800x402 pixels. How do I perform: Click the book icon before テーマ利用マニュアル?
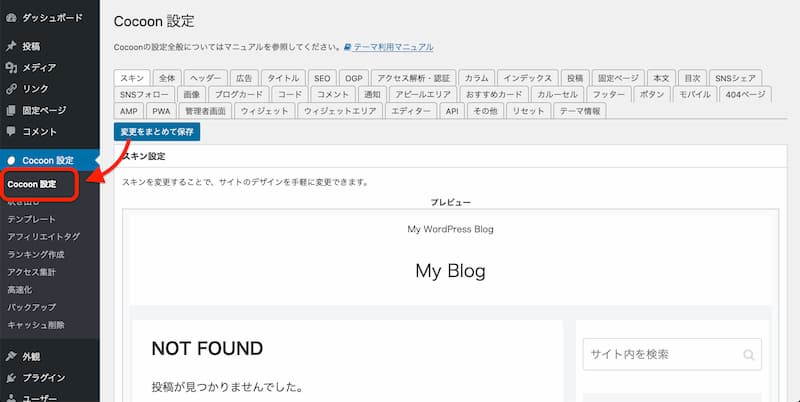tap(347, 47)
